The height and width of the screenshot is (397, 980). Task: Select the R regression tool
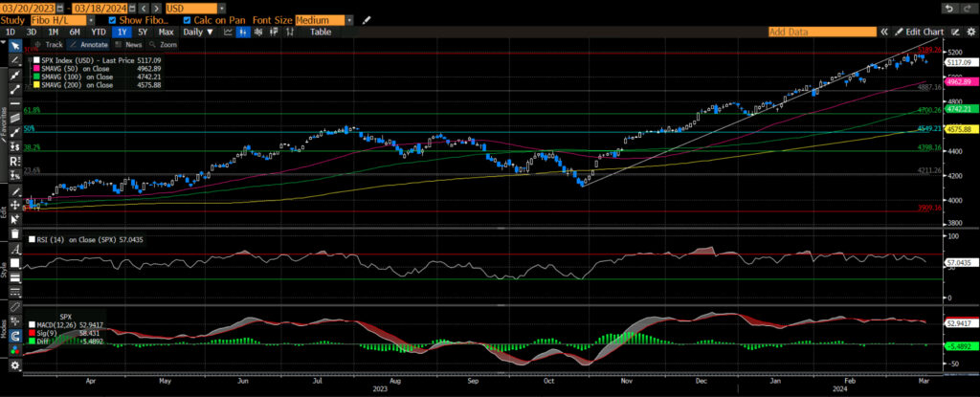(x=14, y=162)
